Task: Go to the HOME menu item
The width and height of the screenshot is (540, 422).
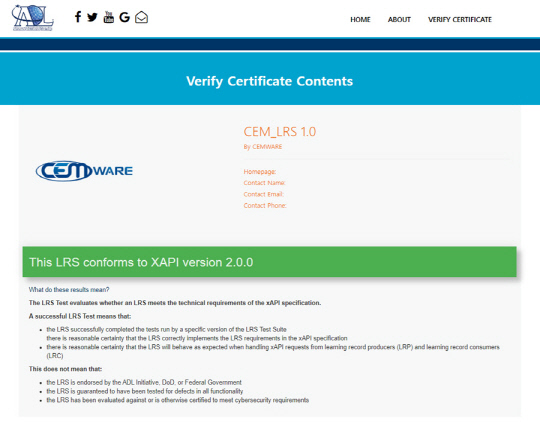Action: [x=360, y=20]
